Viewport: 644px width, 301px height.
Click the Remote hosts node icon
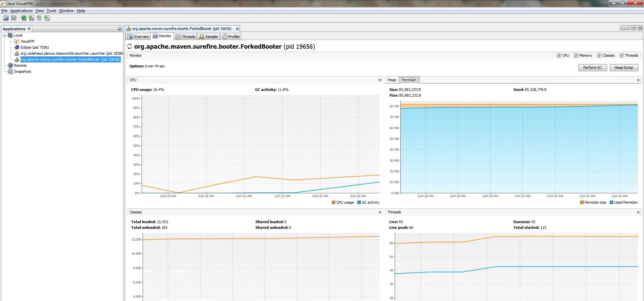(x=10, y=65)
